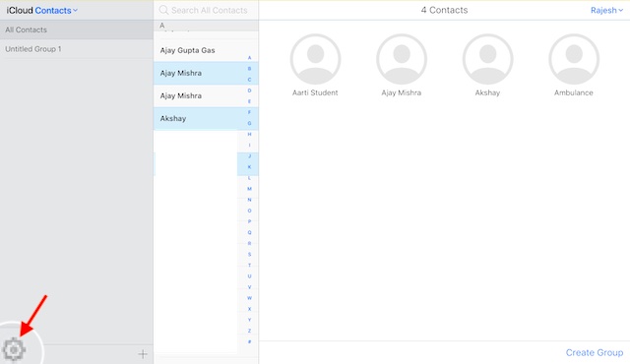This screenshot has height=364, width=630.
Task: Jump to letter Z in the alphabet index
Action: 249,331
